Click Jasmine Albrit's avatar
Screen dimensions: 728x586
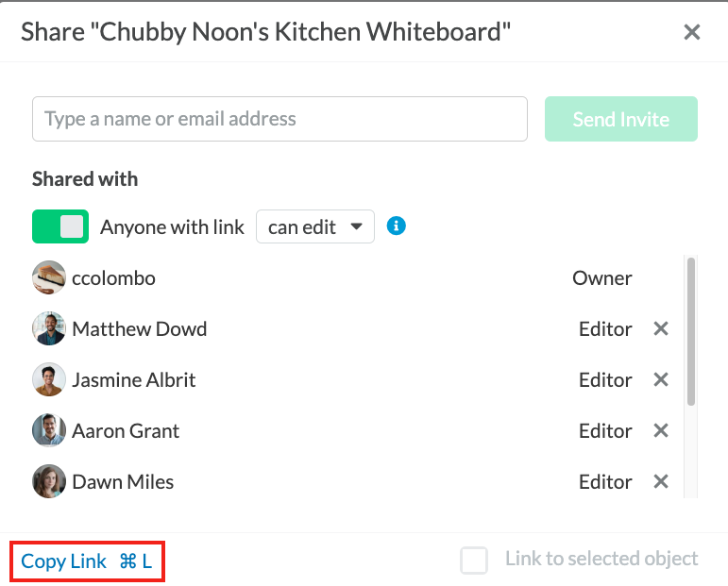pos(49,379)
